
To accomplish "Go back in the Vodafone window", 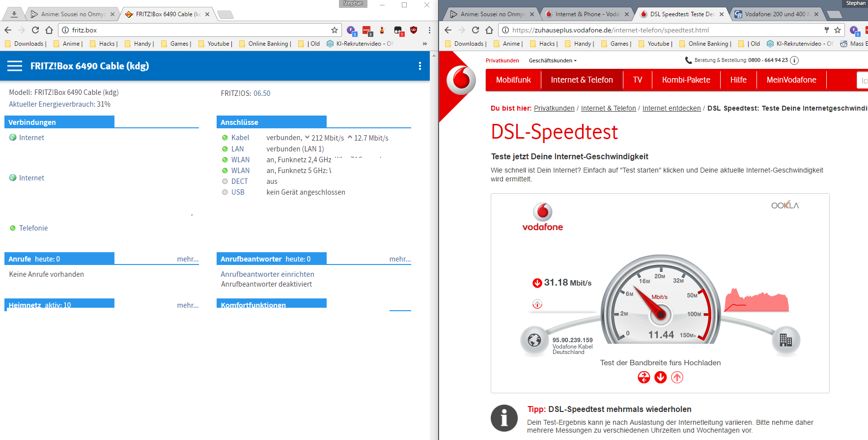I will click(448, 30).
